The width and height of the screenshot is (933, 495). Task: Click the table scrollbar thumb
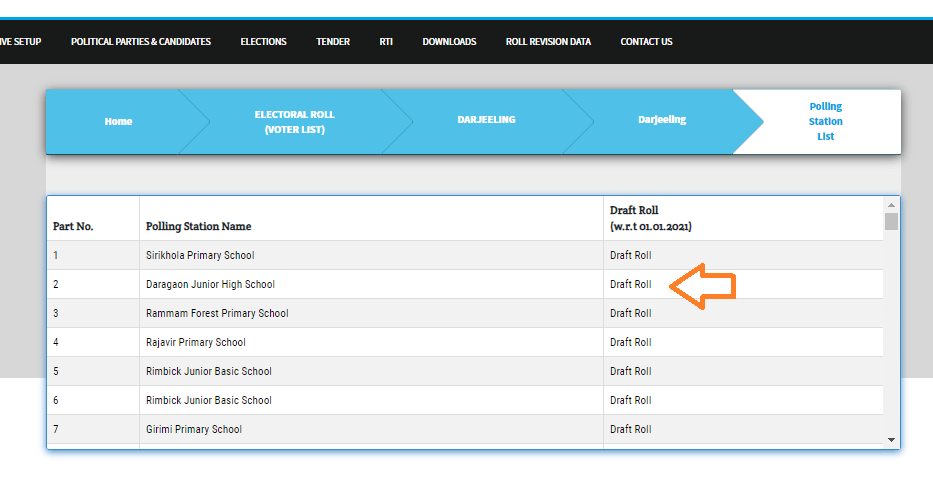click(x=891, y=221)
